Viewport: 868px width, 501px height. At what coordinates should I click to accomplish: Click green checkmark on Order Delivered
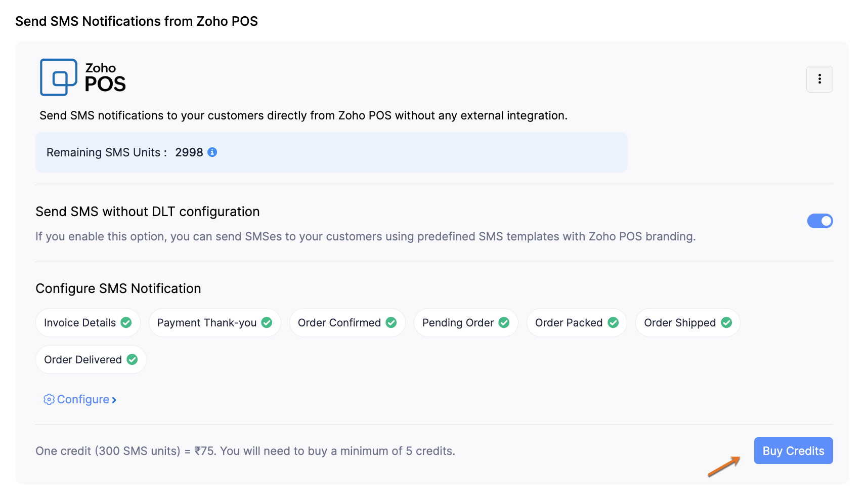pyautogui.click(x=133, y=360)
